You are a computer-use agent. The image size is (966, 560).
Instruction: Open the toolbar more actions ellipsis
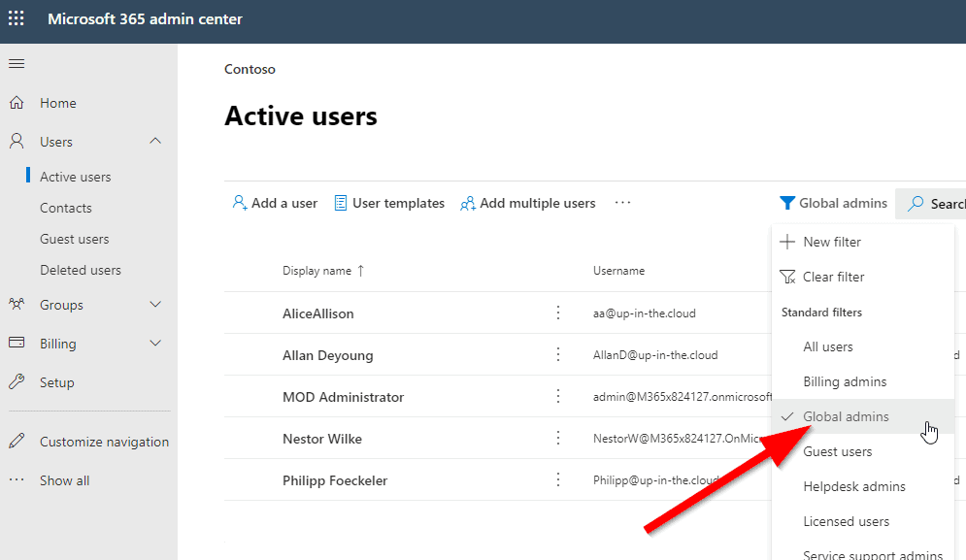click(623, 202)
